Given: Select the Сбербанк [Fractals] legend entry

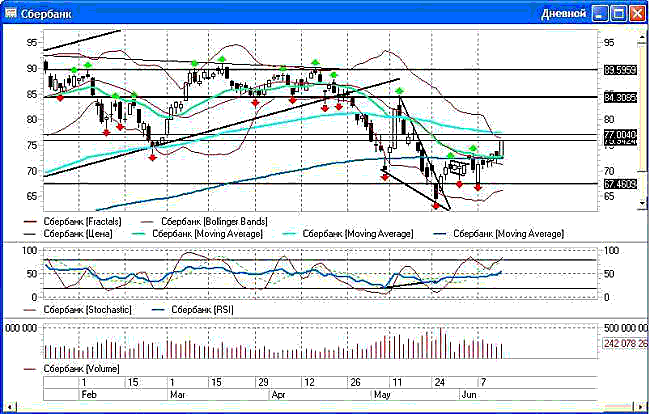Looking at the screenshot, I should [x=73, y=222].
